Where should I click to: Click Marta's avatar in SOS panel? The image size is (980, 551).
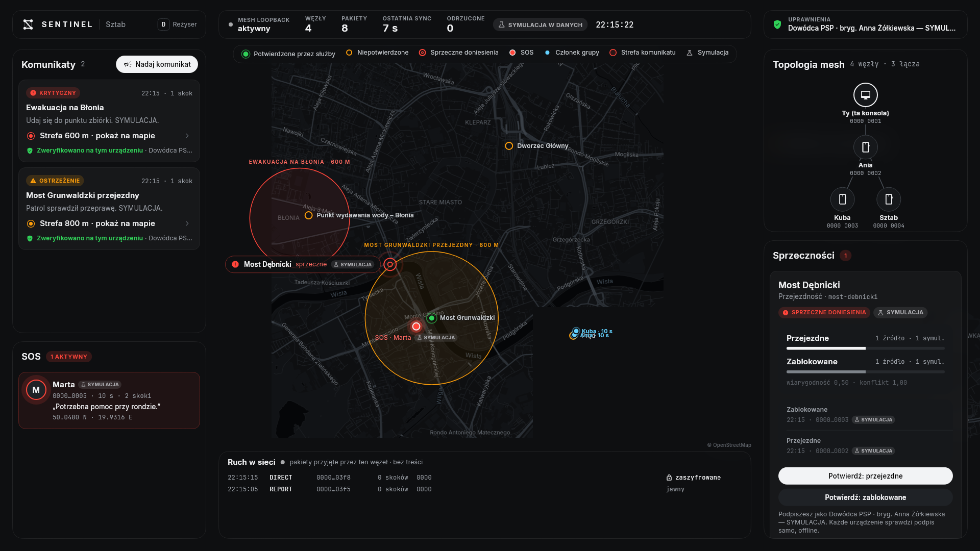(x=36, y=390)
